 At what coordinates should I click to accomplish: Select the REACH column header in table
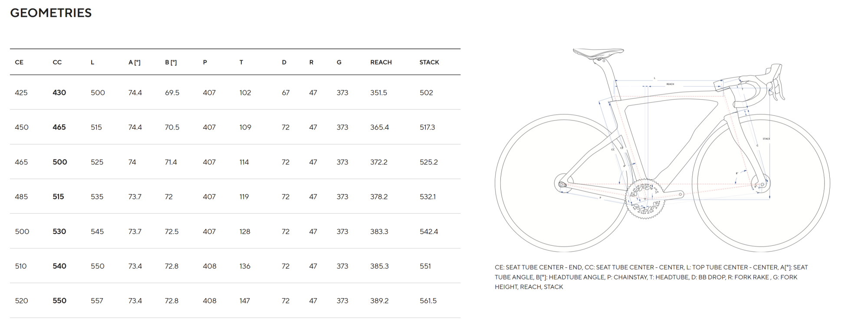381,62
